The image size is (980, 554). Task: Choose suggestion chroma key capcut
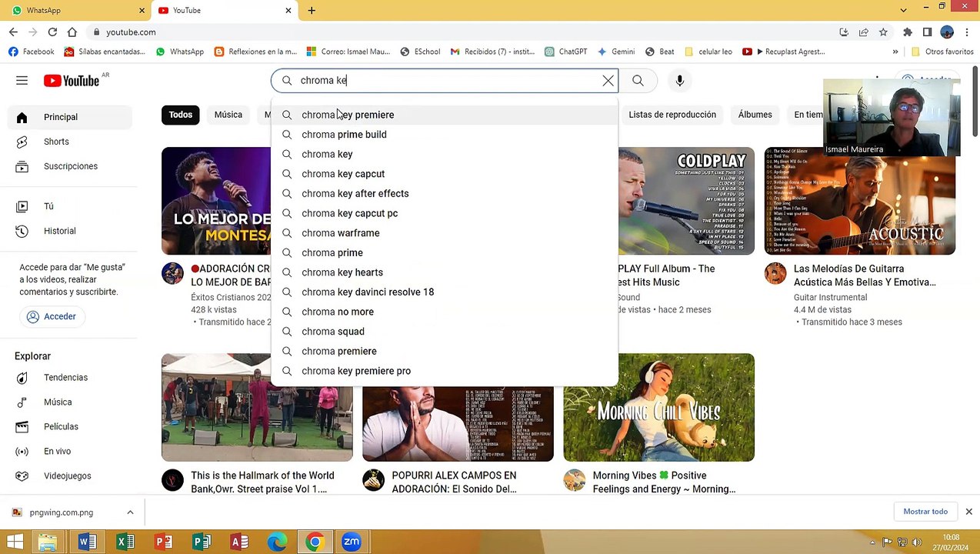(444, 174)
